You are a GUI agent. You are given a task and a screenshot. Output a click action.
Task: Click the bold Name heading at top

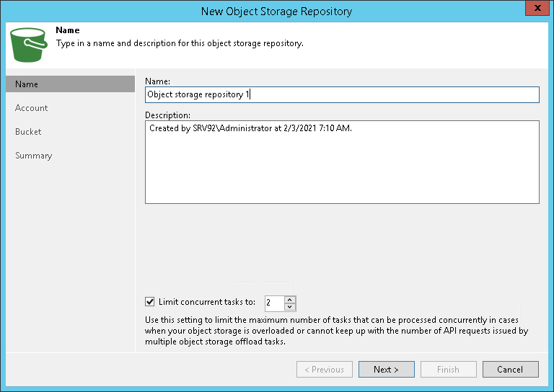[67, 31]
